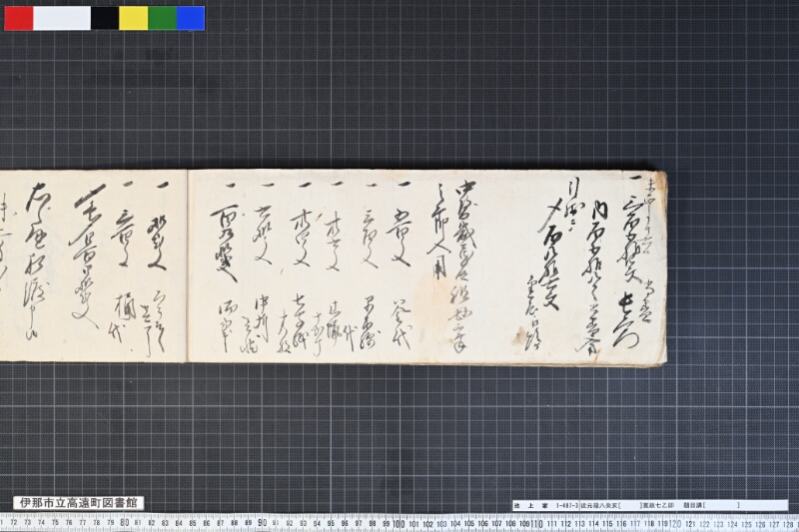Click the 105 mark on the ruler
The width and height of the screenshot is (799, 532).
tap(468, 523)
